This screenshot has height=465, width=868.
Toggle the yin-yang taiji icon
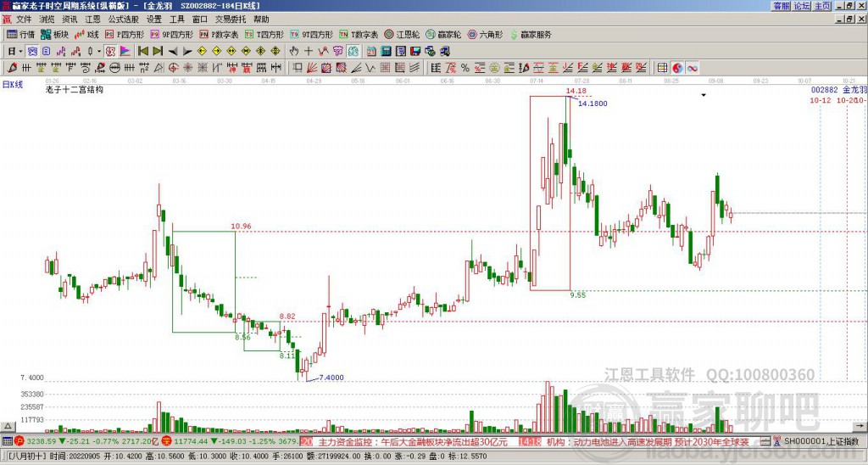[x=677, y=68]
